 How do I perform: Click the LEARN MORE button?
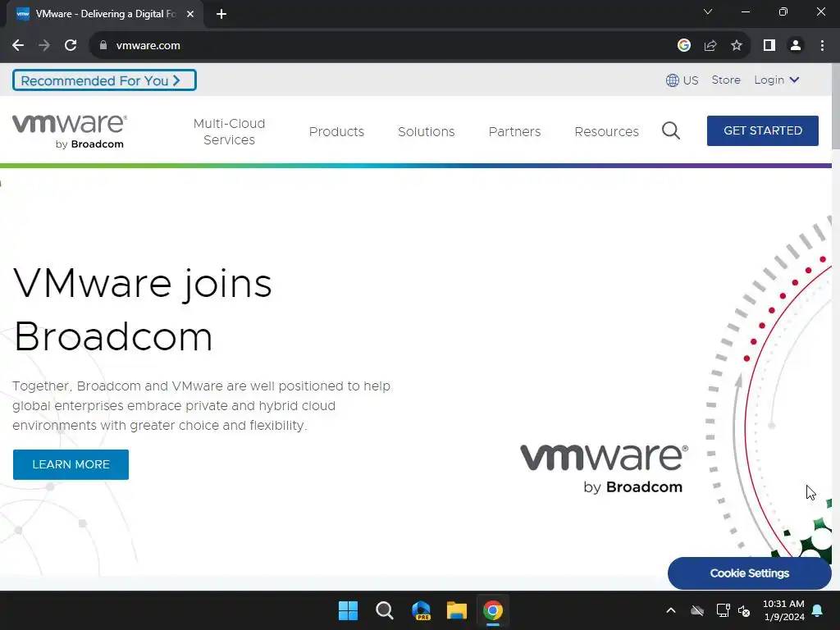point(71,464)
